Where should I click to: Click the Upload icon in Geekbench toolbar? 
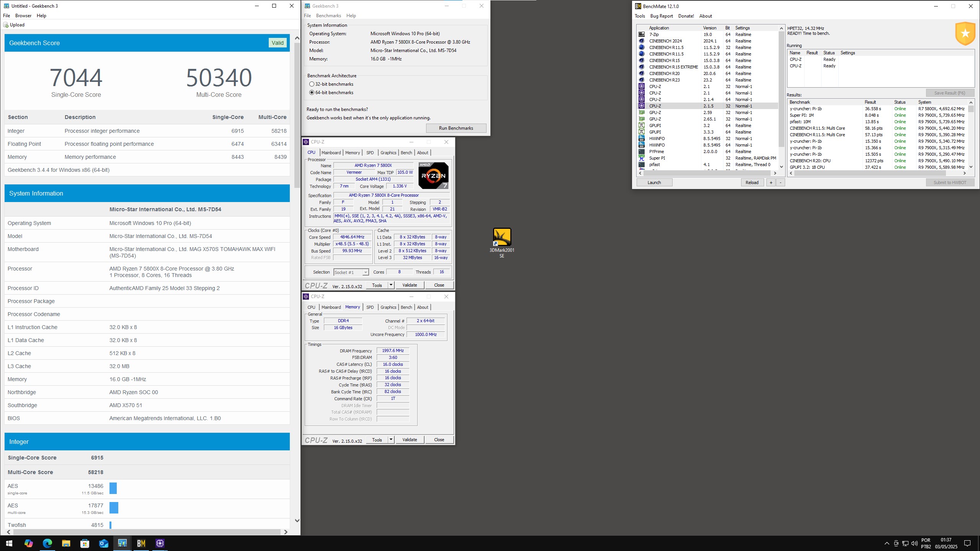pyautogui.click(x=6, y=25)
